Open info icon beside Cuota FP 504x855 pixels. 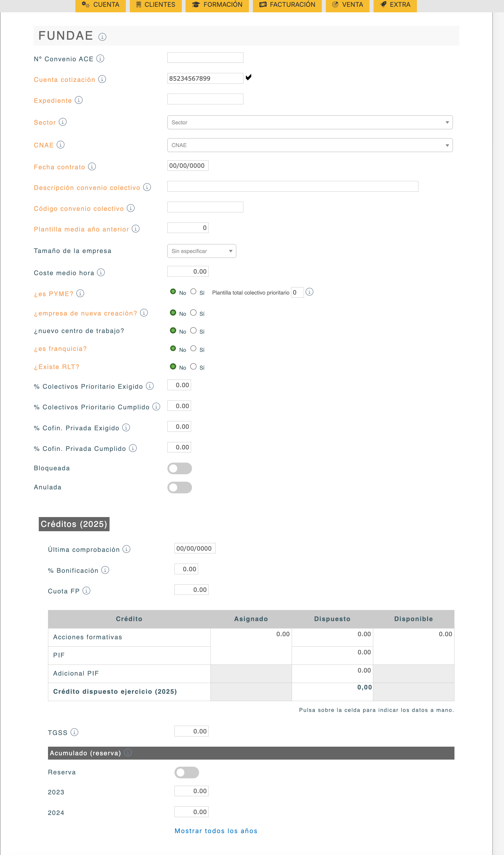(86, 590)
